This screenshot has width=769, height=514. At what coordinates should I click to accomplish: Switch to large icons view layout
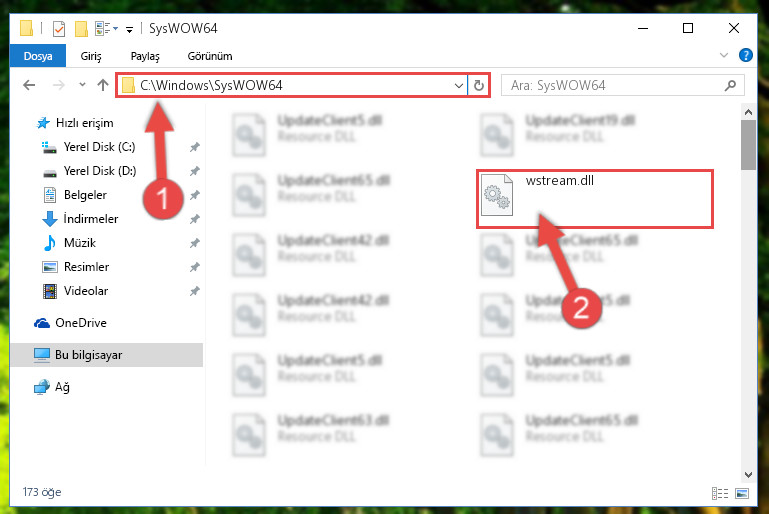742,493
